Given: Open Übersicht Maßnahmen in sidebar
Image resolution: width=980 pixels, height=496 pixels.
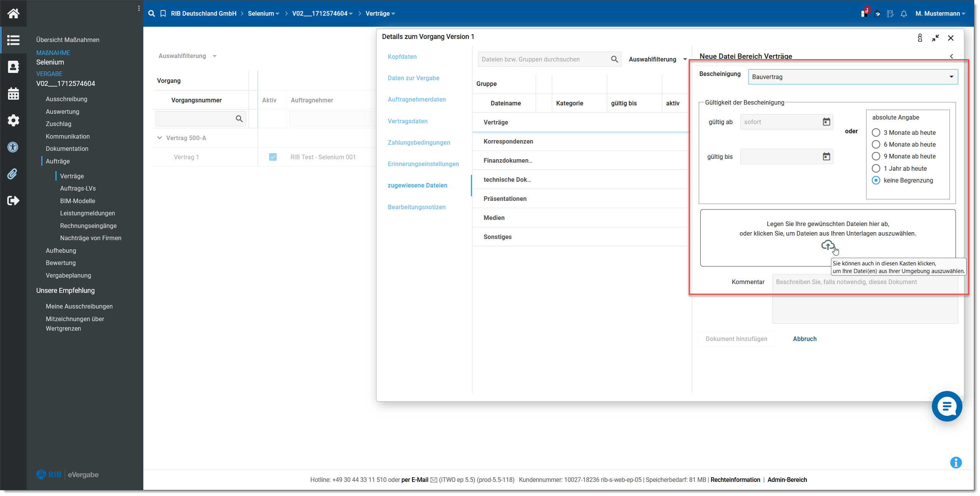Looking at the screenshot, I should [x=68, y=40].
